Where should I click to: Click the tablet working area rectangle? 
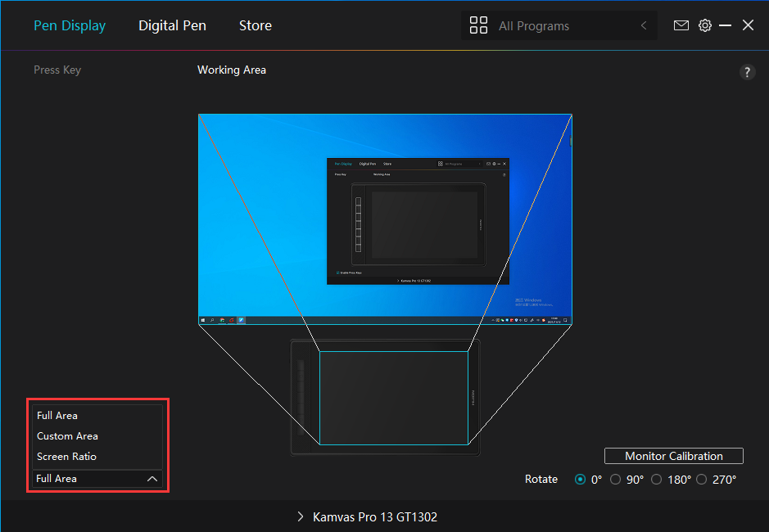[394, 398]
